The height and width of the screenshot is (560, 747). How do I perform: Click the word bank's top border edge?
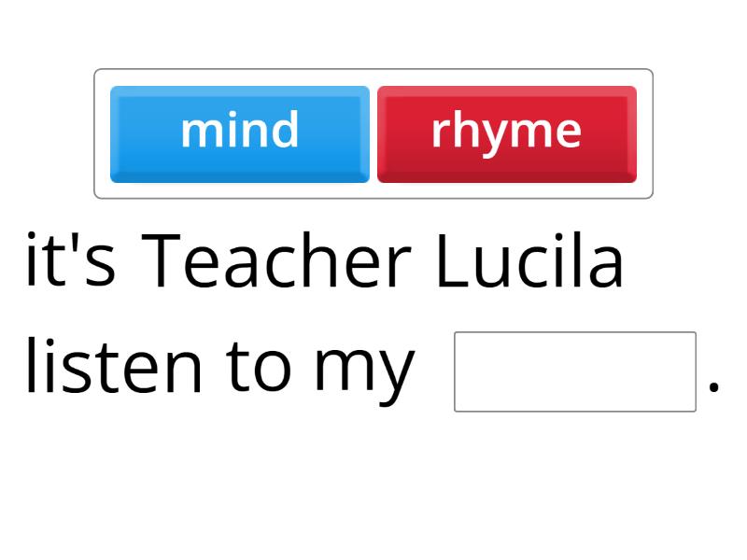[373, 69]
